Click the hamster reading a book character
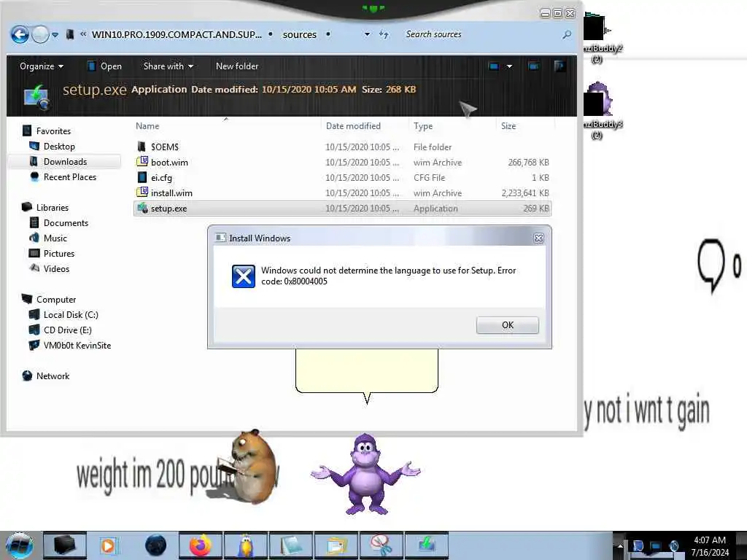The image size is (747, 560). (248, 466)
